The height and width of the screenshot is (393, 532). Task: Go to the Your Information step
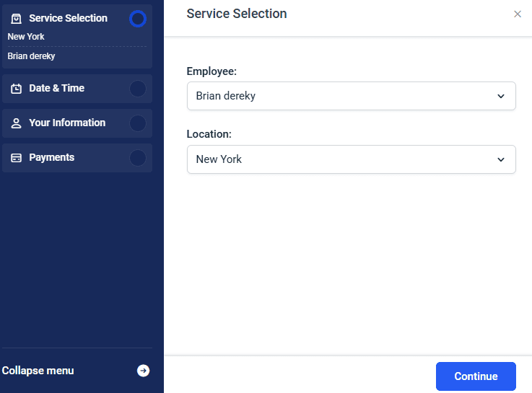[x=77, y=123]
